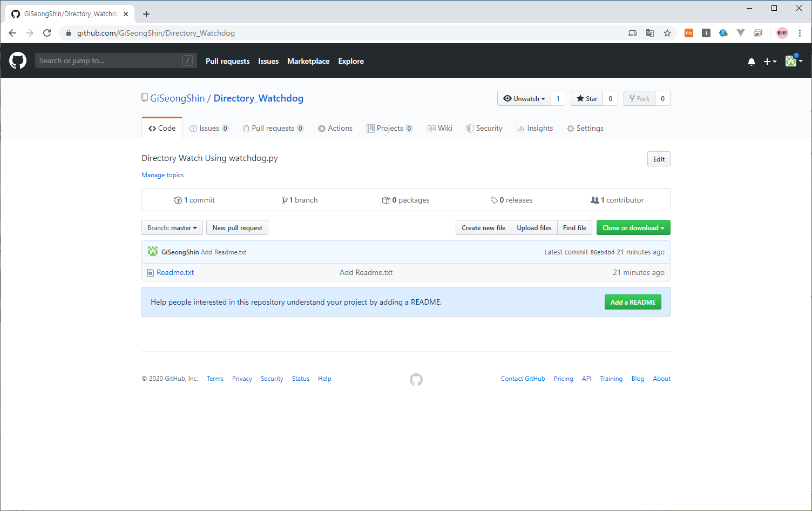
Task: Open Contact GitHub in footer
Action: (523, 379)
